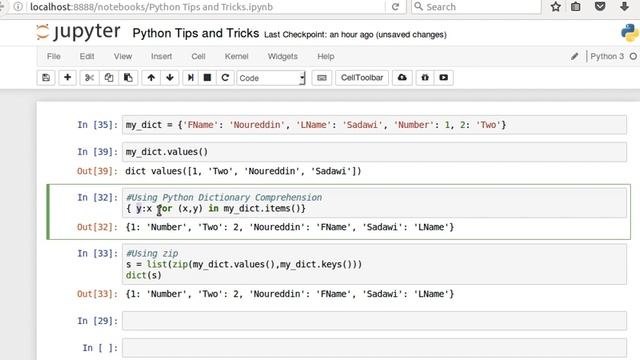
Task: Open browser clipboard library icon
Action: [x=576, y=7]
